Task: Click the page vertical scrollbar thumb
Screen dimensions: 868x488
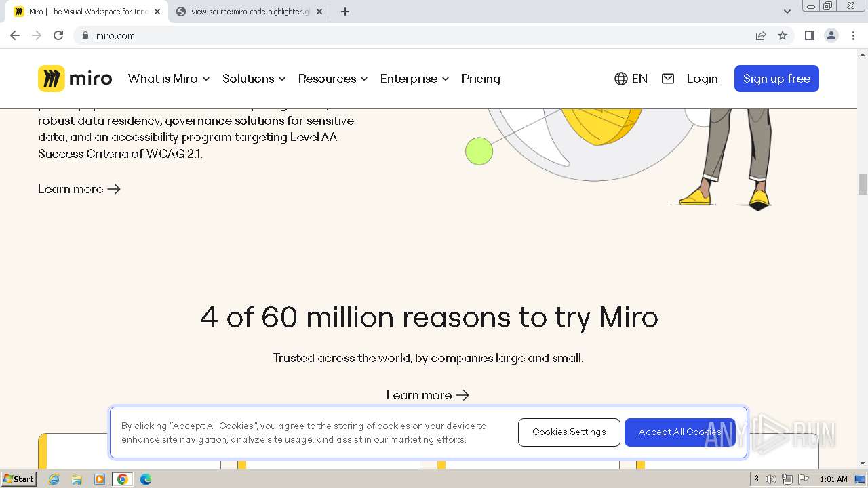Action: (x=863, y=184)
